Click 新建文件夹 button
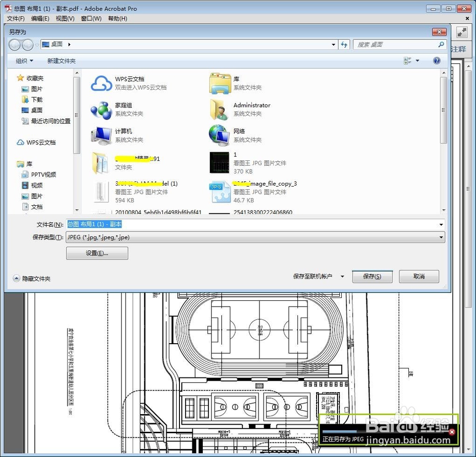 (61, 61)
